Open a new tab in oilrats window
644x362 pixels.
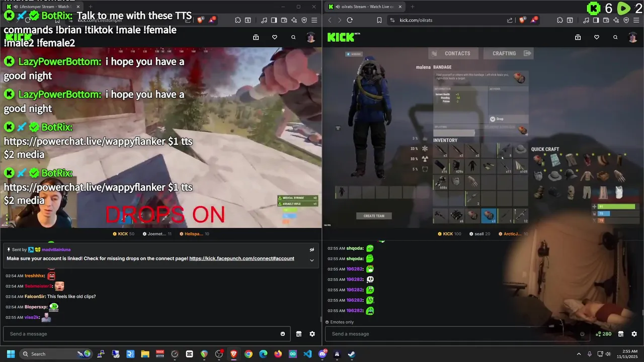coord(413,7)
